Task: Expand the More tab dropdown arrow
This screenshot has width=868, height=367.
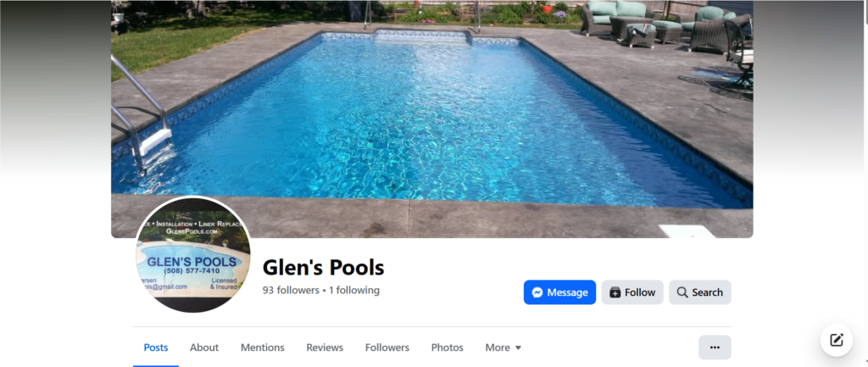Action: pos(518,348)
